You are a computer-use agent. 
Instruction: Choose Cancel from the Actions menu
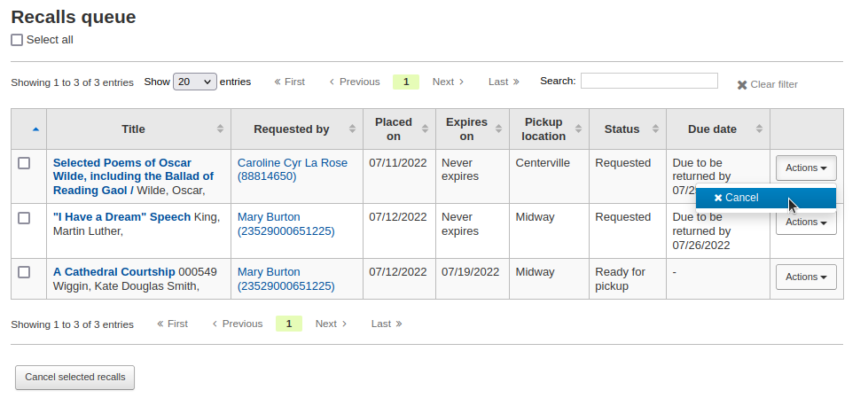click(x=736, y=198)
